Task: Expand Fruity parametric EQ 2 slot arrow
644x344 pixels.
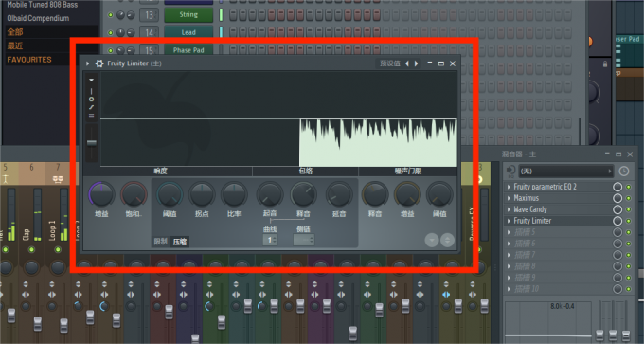Action: click(x=509, y=187)
